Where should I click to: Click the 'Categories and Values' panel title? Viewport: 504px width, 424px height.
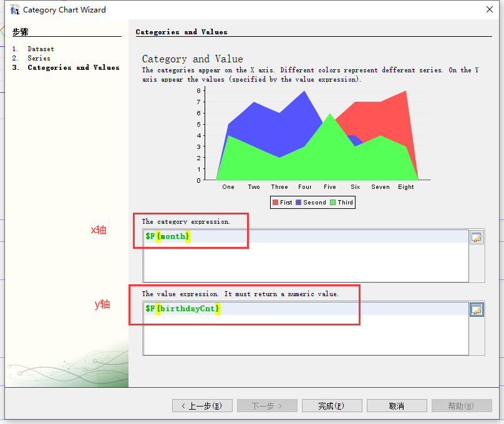[x=182, y=32]
